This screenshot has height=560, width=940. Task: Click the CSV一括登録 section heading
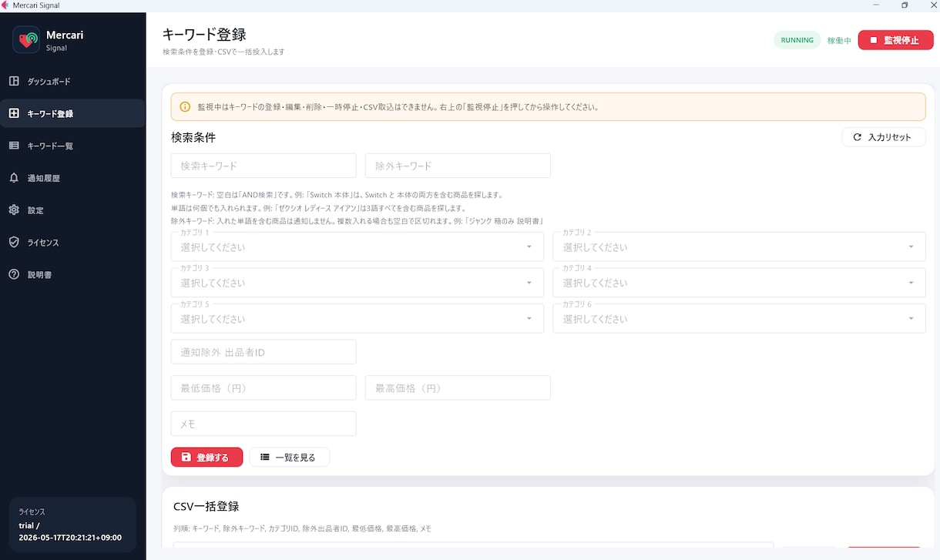(206, 506)
